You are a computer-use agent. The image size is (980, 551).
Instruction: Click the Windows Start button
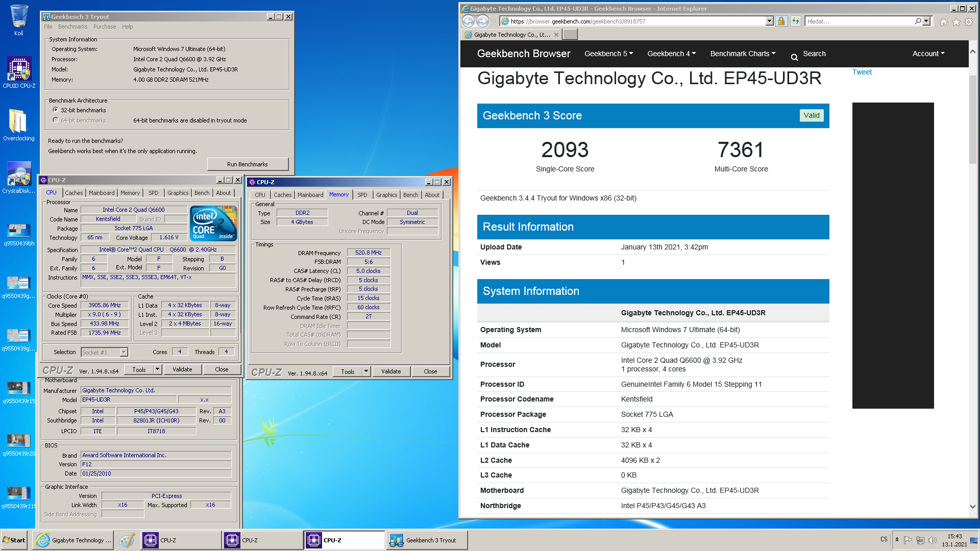point(14,540)
